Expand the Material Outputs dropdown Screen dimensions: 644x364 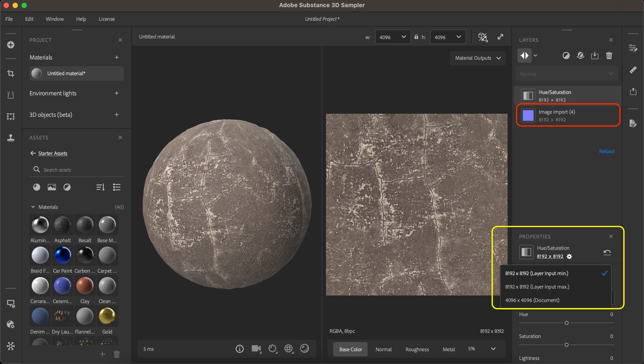(x=478, y=58)
